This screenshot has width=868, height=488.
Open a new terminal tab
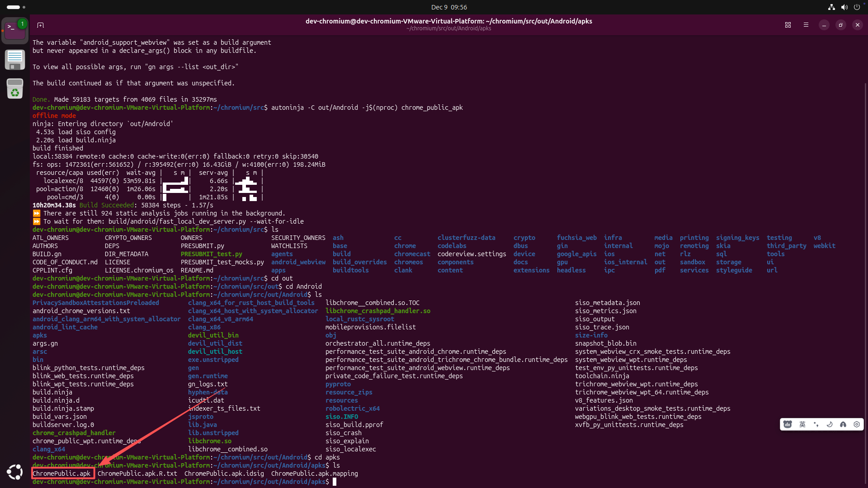[40, 25]
